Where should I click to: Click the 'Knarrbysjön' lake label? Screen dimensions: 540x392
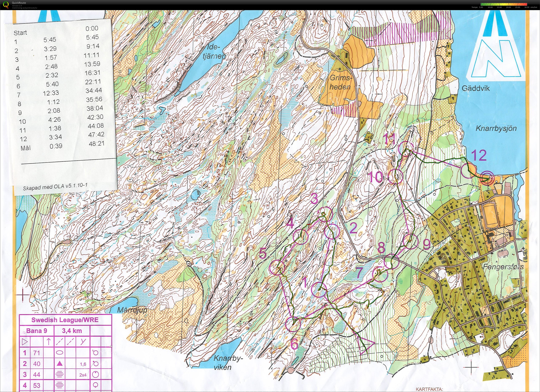click(496, 129)
